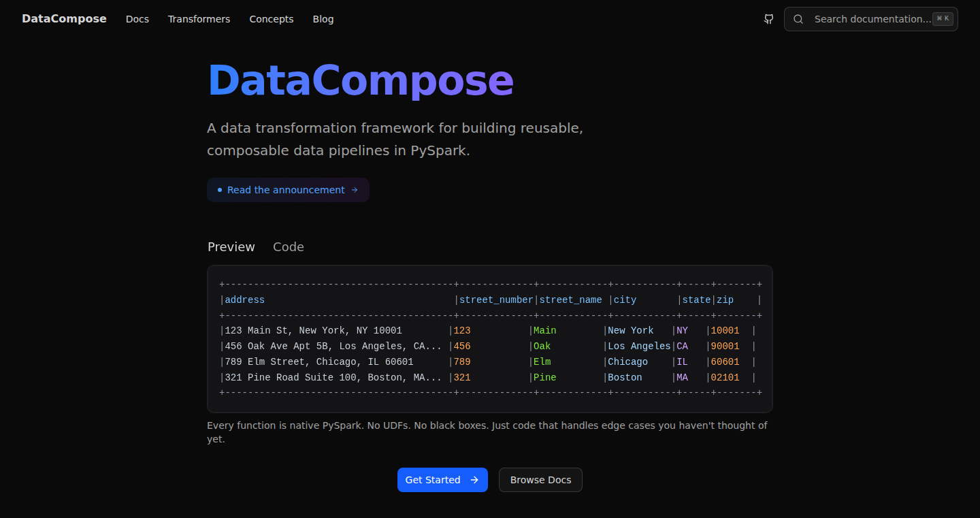
Task: Click the city column header
Action: coord(625,300)
